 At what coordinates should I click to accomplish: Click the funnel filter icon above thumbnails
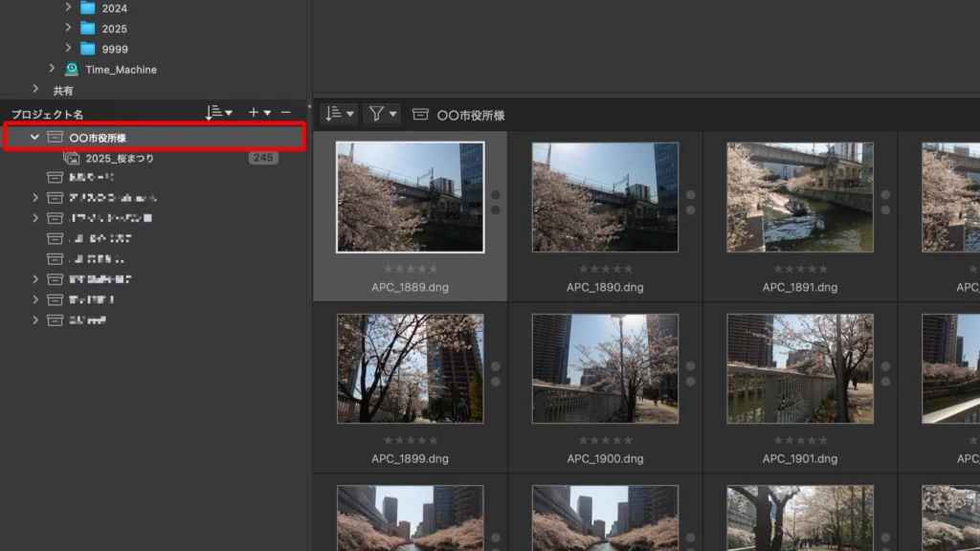click(x=377, y=114)
